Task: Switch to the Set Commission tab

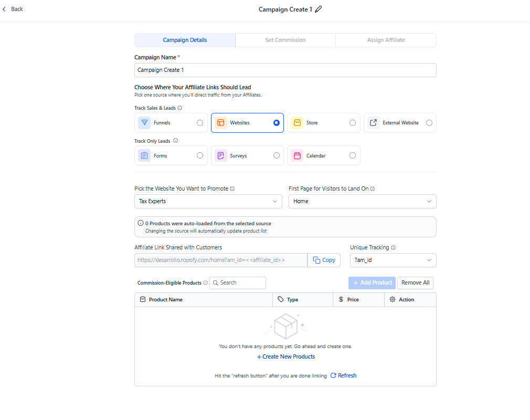Action: point(285,40)
